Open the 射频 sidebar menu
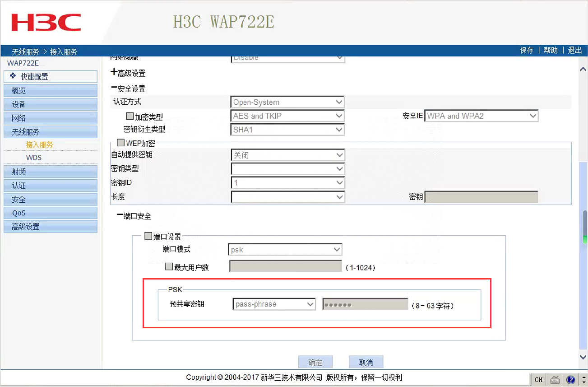Image resolution: width=588 pixels, height=387 pixels. [x=51, y=172]
